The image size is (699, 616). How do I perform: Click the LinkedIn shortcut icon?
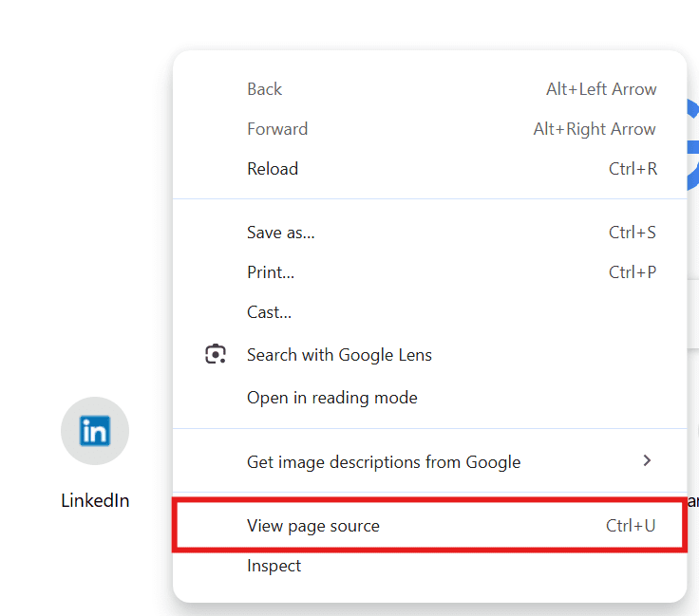point(95,431)
